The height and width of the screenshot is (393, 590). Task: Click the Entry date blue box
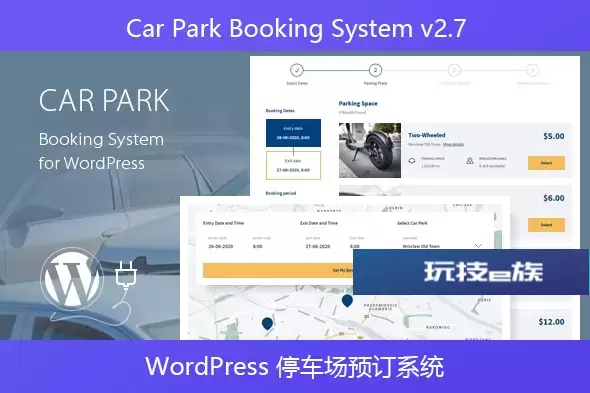293,133
